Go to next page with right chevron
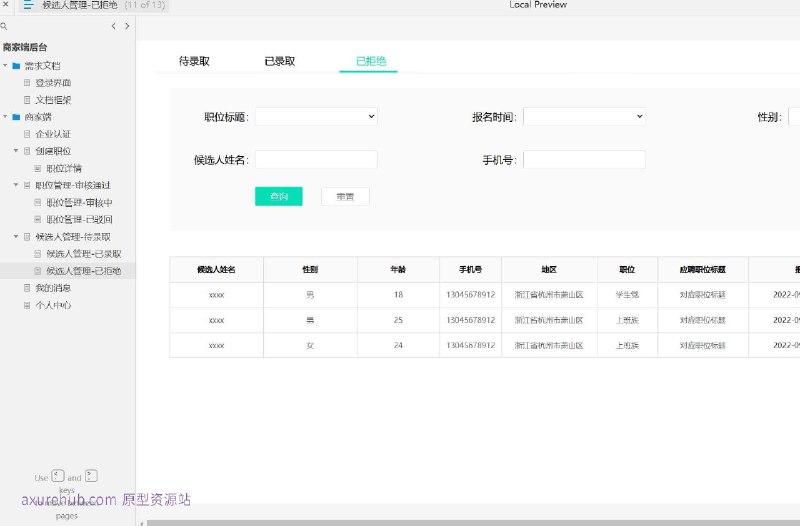 pos(127,26)
